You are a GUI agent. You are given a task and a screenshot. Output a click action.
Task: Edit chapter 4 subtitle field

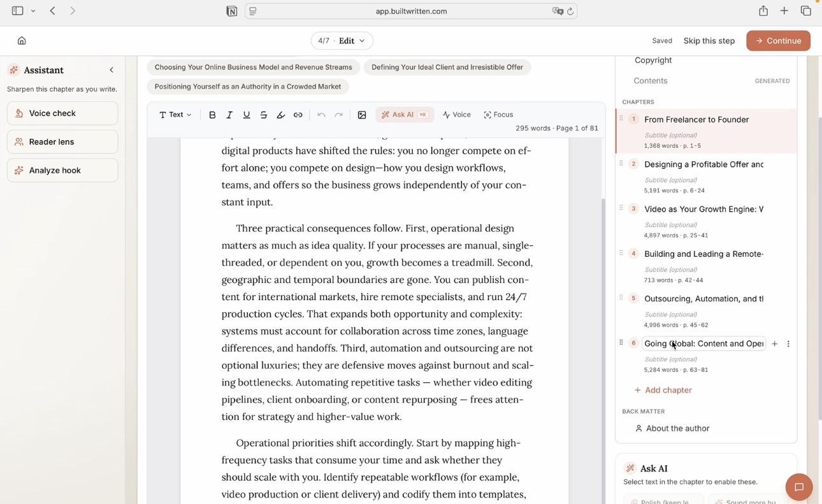[x=670, y=270]
